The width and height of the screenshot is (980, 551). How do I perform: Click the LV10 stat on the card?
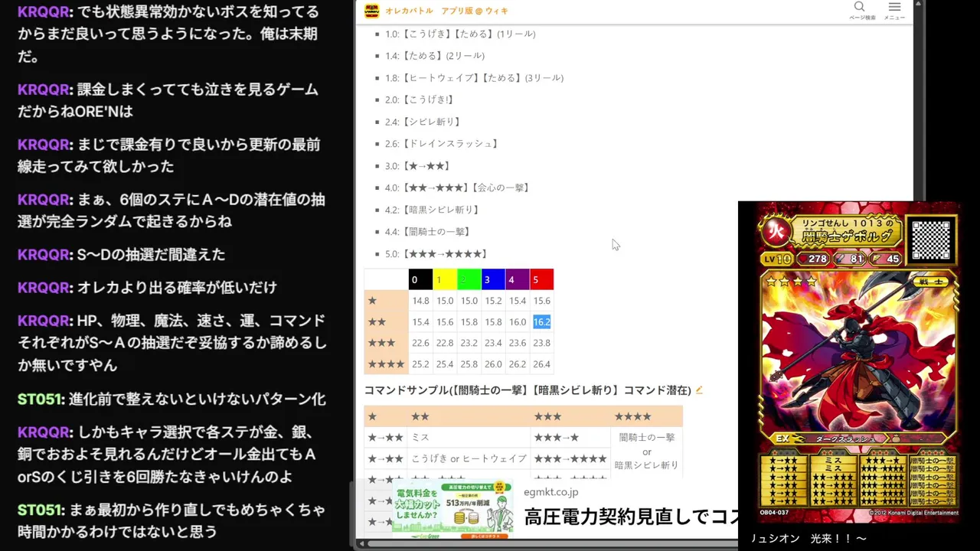pyautogui.click(x=778, y=259)
